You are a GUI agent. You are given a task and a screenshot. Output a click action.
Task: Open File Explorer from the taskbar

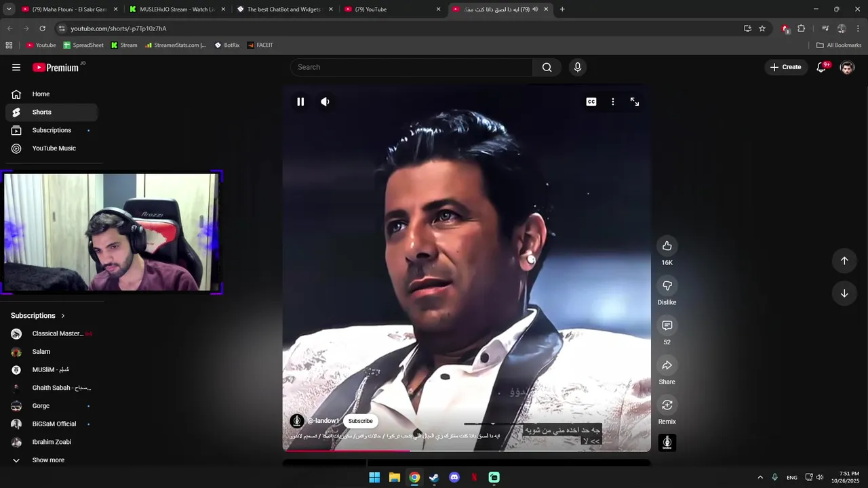[x=394, y=477]
